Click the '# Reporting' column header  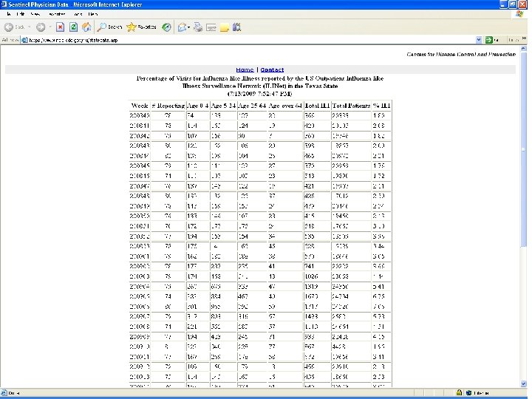[168, 106]
